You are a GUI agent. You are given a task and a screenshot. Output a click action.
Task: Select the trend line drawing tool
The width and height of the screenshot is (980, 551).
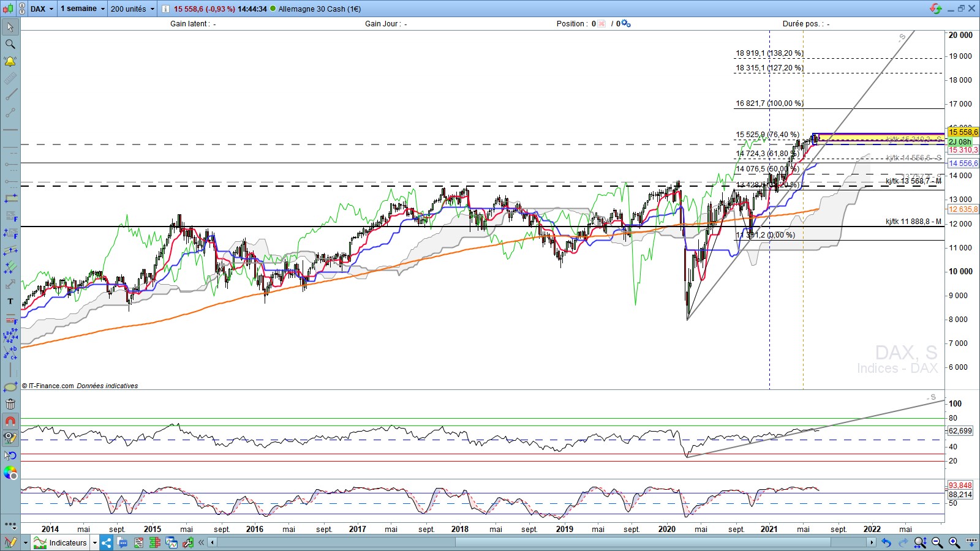(x=10, y=96)
